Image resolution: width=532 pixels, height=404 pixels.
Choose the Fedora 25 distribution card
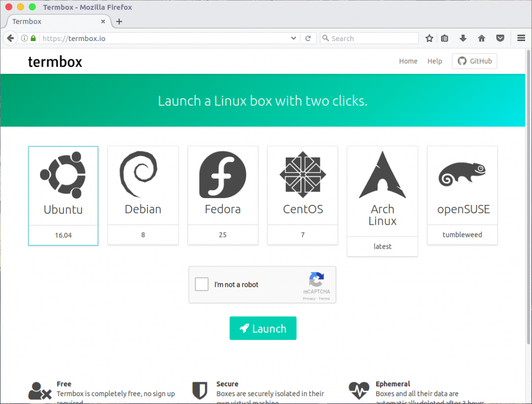pyautogui.click(x=222, y=196)
